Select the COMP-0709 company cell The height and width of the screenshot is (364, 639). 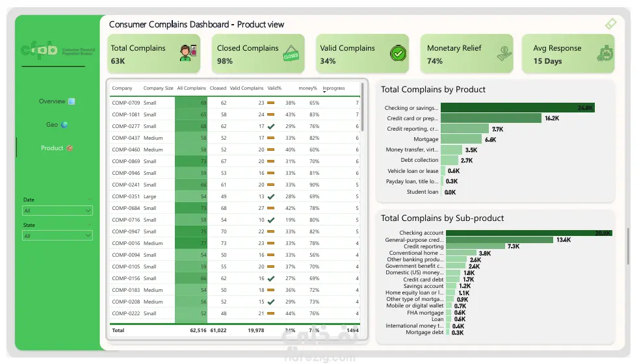click(x=126, y=103)
